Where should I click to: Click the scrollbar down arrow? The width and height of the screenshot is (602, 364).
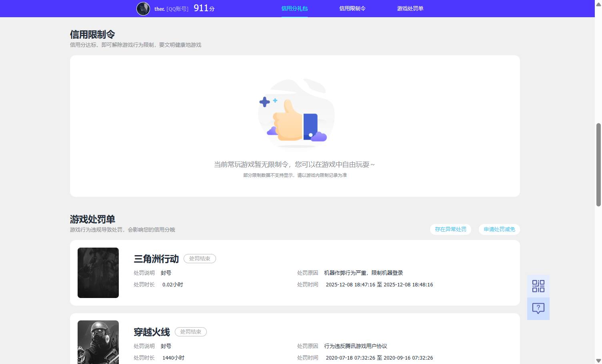point(598,361)
